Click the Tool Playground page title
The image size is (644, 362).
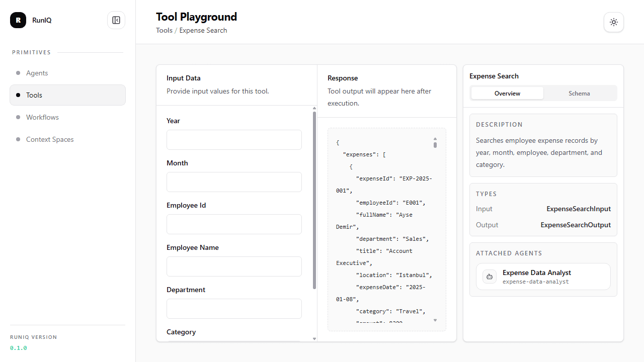click(x=196, y=17)
